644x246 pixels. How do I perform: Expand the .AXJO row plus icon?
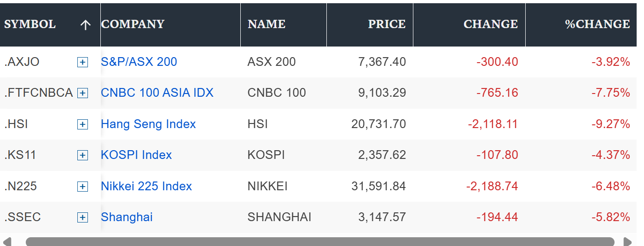pos(82,62)
